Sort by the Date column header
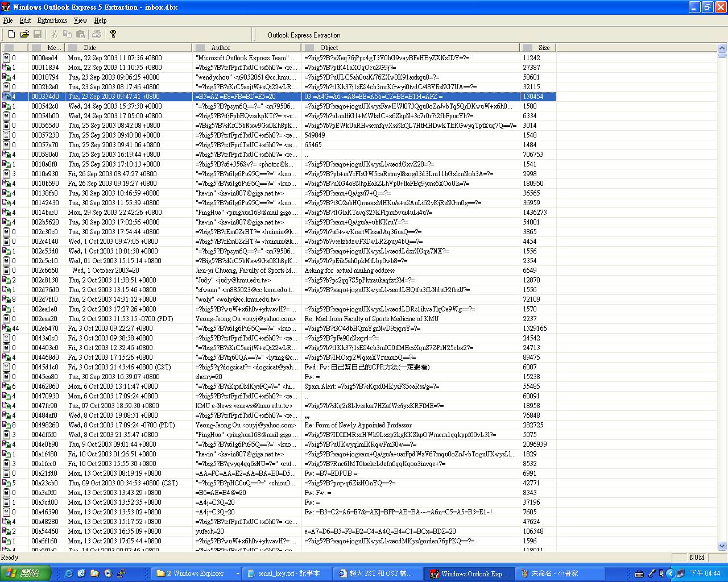The width and height of the screenshot is (728, 582). point(129,48)
